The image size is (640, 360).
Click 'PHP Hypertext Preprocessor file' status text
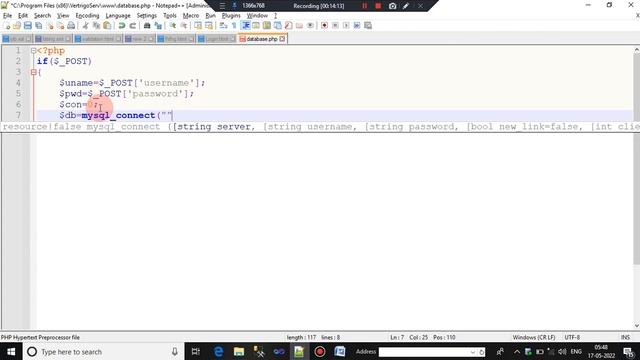(x=40, y=338)
